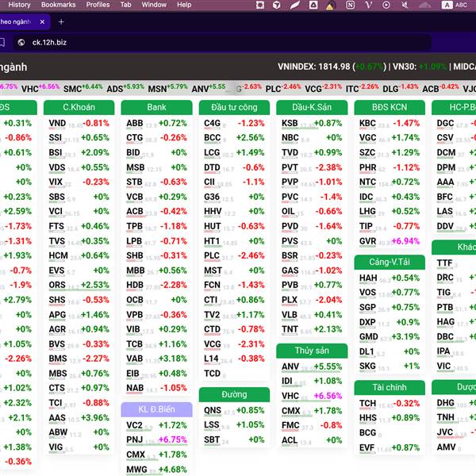Select the Thủy sản sector header
The width and height of the screenshot is (476, 476).
[x=312, y=351]
